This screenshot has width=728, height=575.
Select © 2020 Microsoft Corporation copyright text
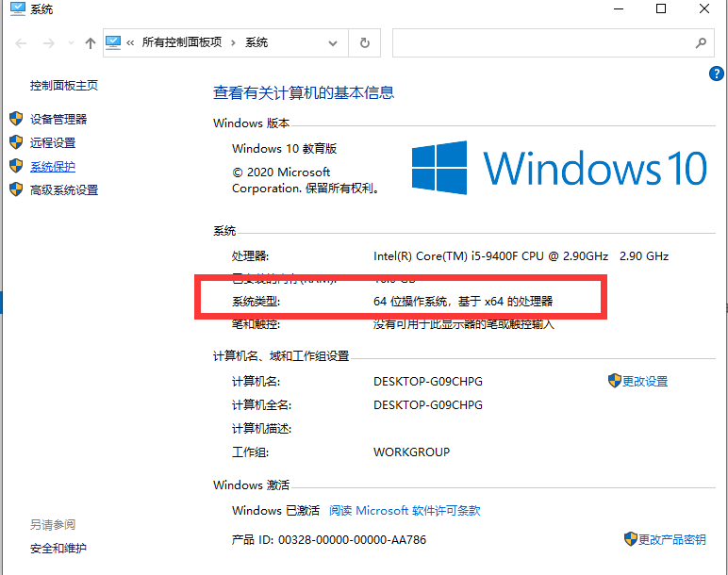tap(305, 180)
